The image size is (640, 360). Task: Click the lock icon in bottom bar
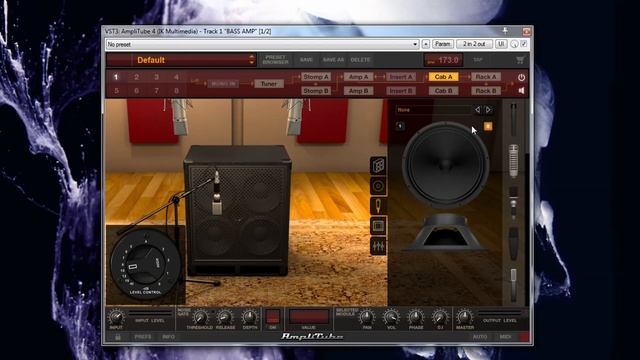coord(118,337)
